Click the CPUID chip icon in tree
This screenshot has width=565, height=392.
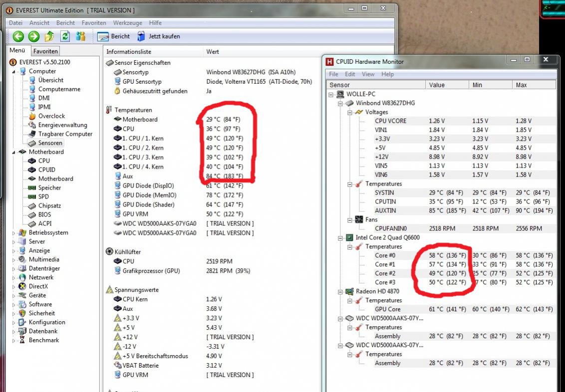(x=32, y=170)
